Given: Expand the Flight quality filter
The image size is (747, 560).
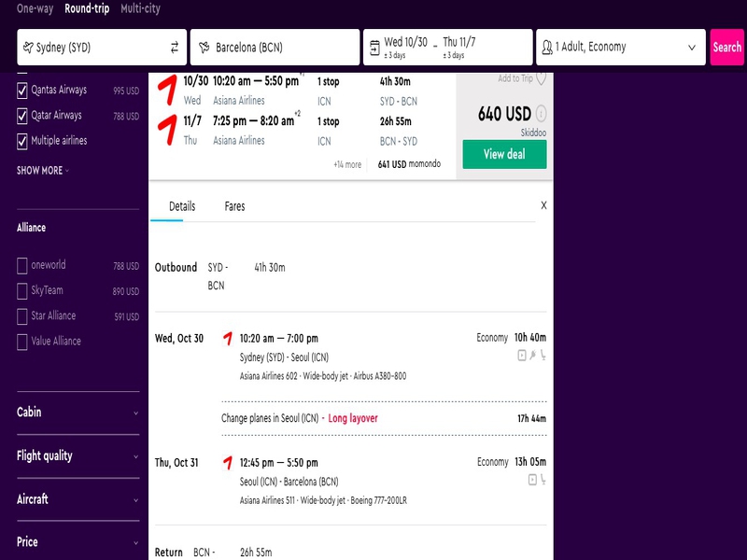Looking at the screenshot, I should (78, 455).
